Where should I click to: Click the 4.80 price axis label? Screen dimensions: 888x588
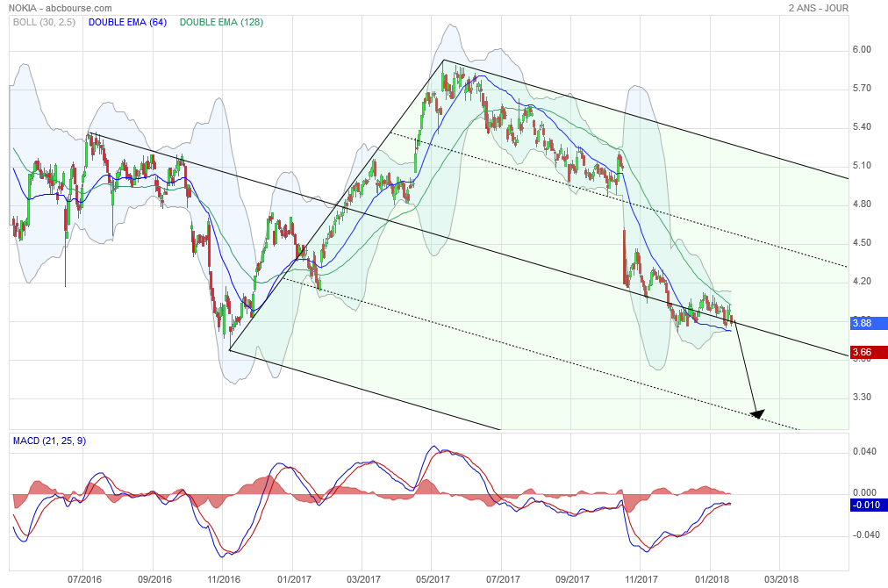[x=862, y=204]
